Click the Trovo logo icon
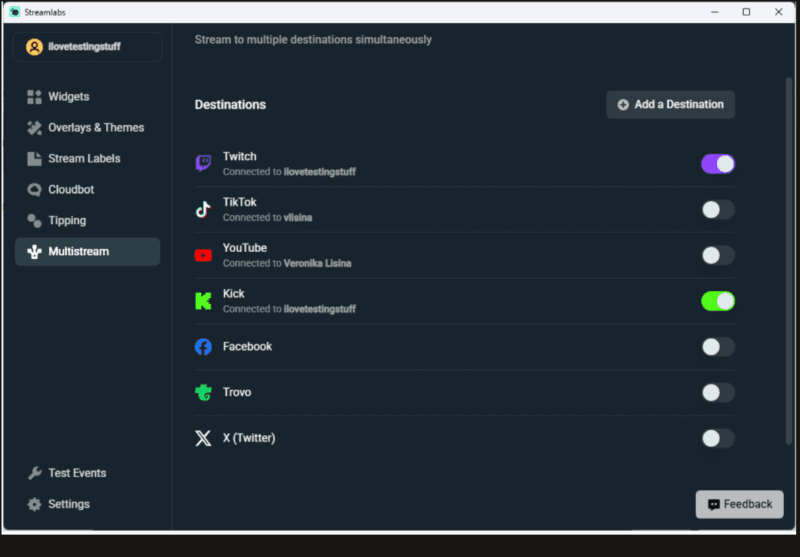 [203, 392]
